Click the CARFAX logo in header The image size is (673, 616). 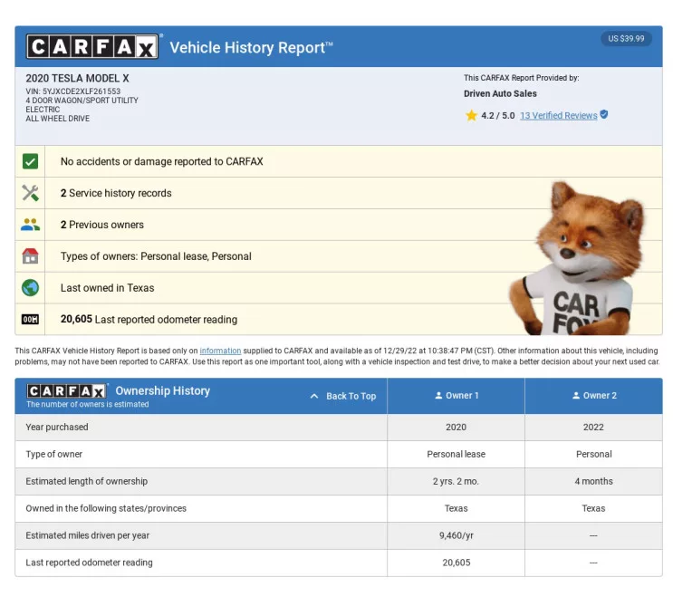pyautogui.click(x=93, y=47)
